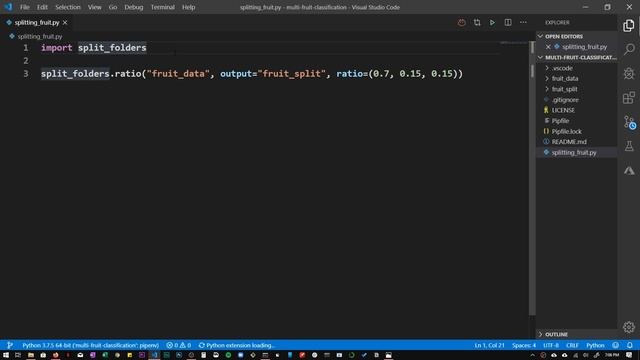Expand the .vscode folder

[x=547, y=68]
